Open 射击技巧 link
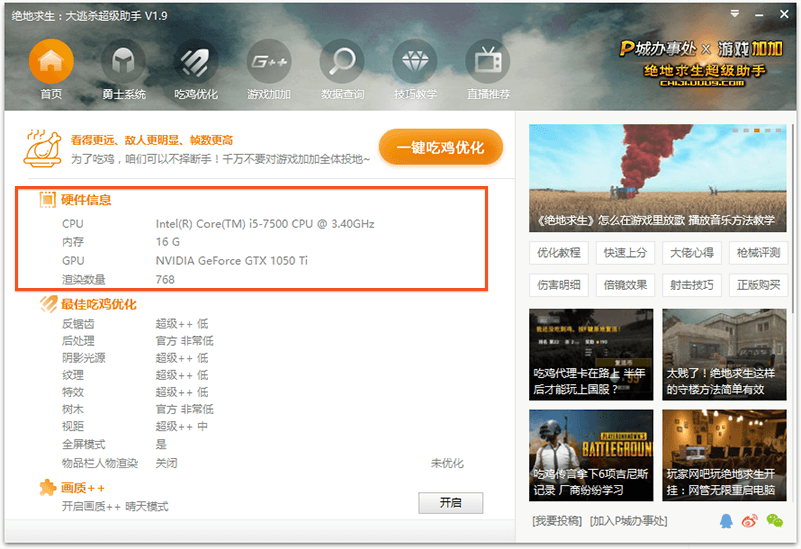 [x=692, y=284]
